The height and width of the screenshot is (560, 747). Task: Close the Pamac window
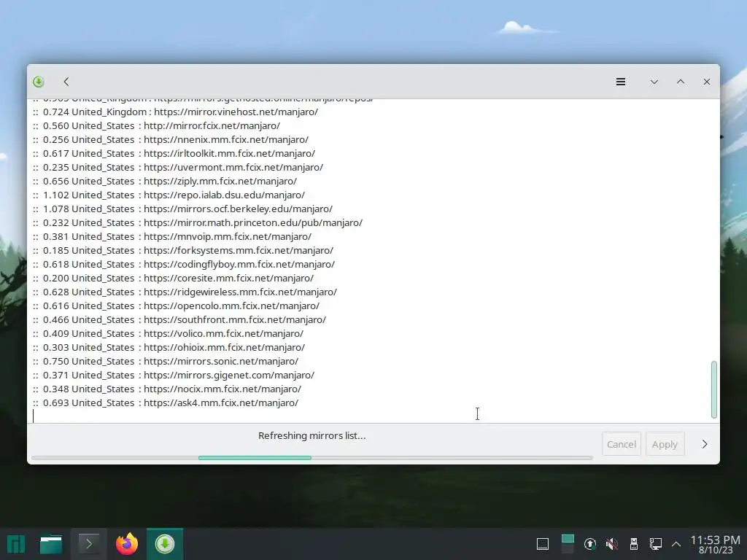pos(706,82)
